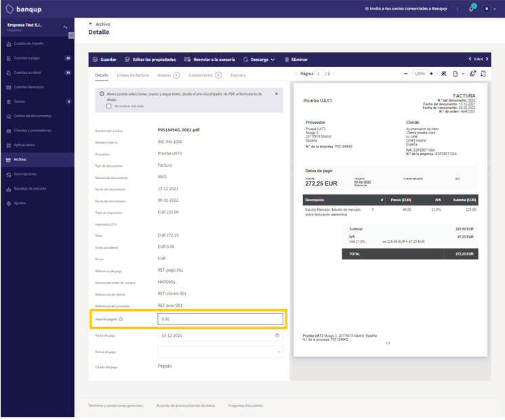505x420 pixels.
Task: Click the Tareas clipboard icon
Action: (x=9, y=102)
